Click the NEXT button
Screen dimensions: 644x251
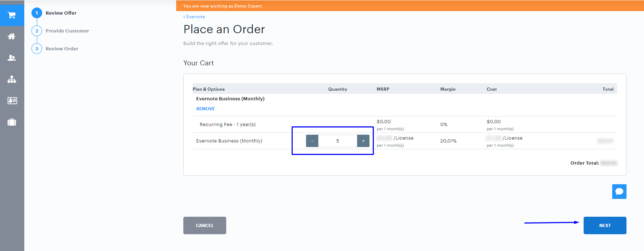[x=605, y=225]
